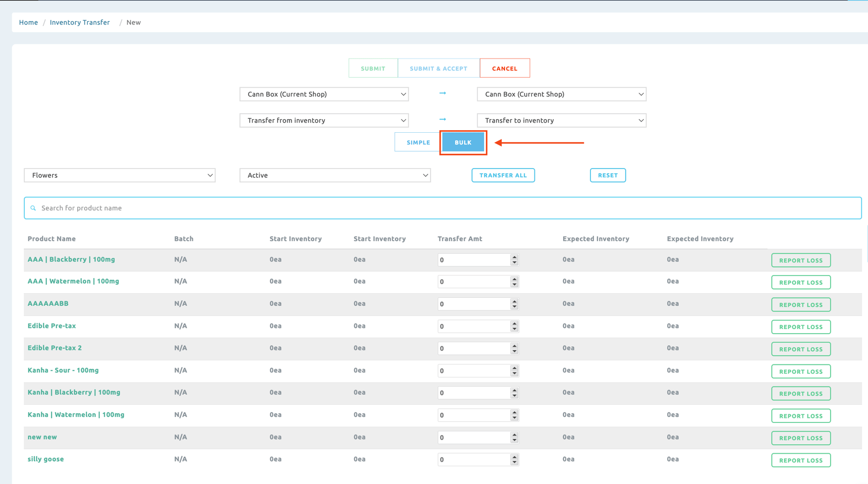Focus the product name search field

pyautogui.click(x=444, y=208)
